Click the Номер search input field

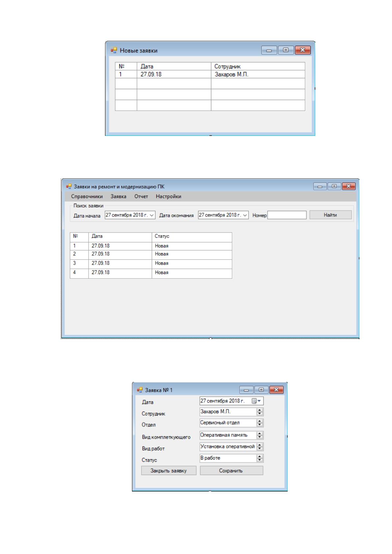pyautogui.click(x=287, y=215)
